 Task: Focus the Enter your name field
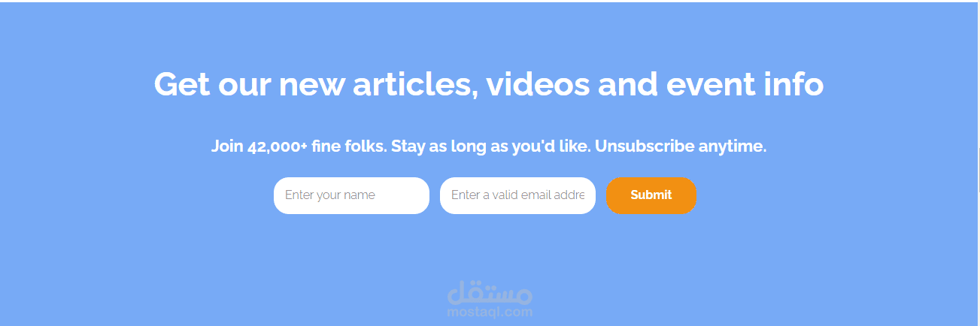(351, 195)
